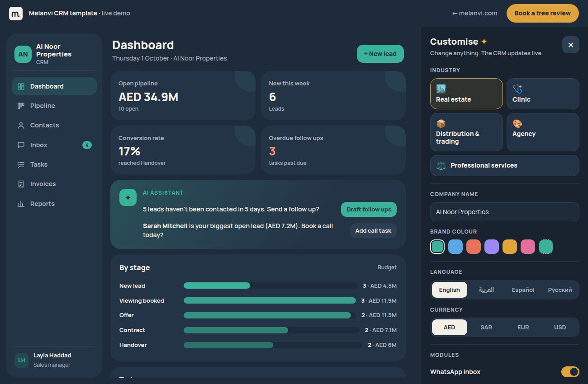
Task: Click the Reports bar chart icon
Action: pos(21,204)
